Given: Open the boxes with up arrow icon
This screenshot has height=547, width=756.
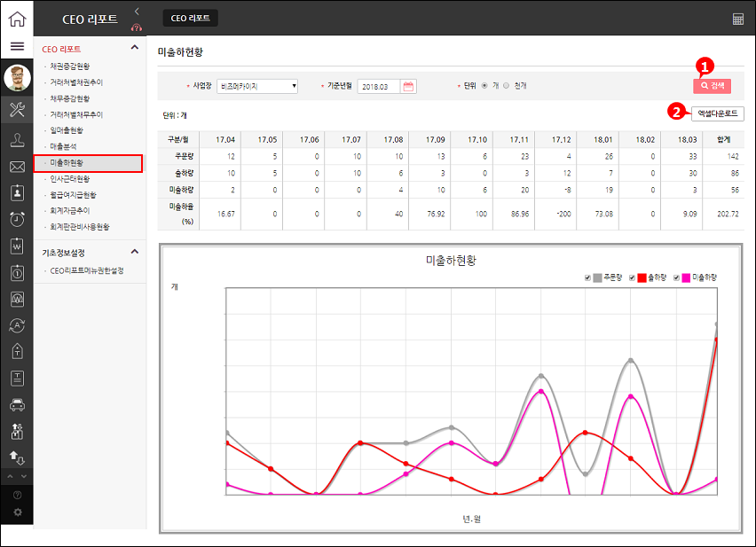Looking at the screenshot, I should [x=18, y=431].
